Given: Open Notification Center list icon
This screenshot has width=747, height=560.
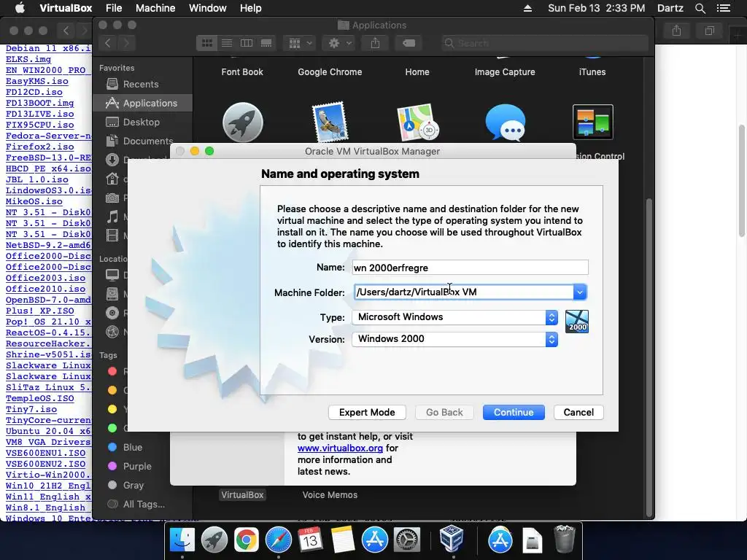Looking at the screenshot, I should click(723, 8).
